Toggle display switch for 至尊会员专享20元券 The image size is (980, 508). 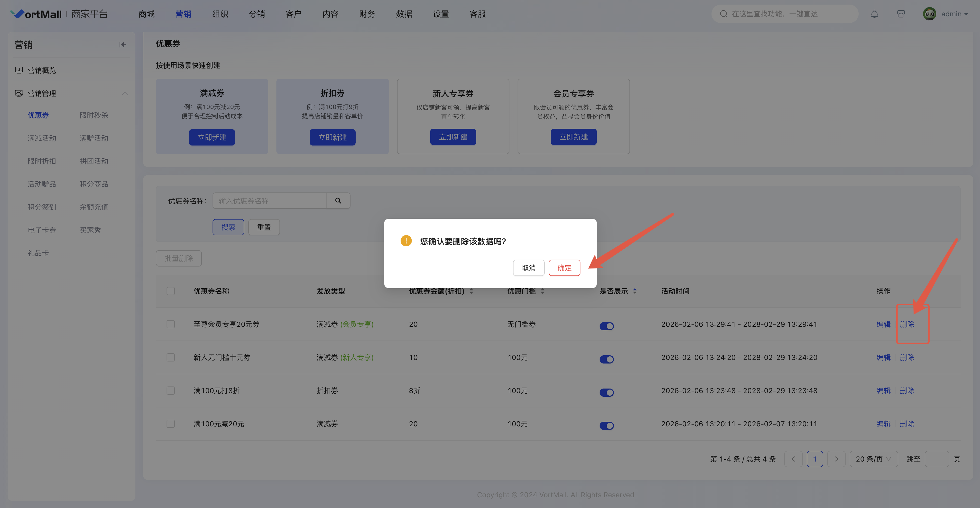click(606, 326)
